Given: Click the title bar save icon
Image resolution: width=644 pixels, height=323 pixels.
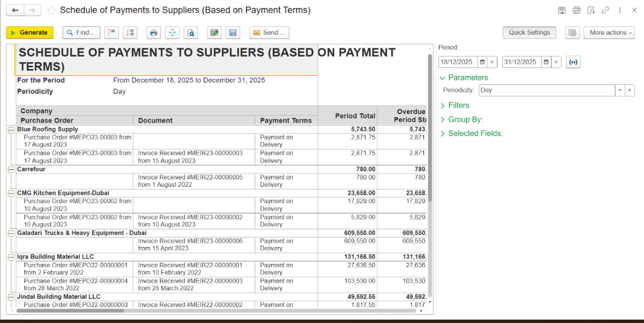Looking at the screenshot, I should coord(562,10).
